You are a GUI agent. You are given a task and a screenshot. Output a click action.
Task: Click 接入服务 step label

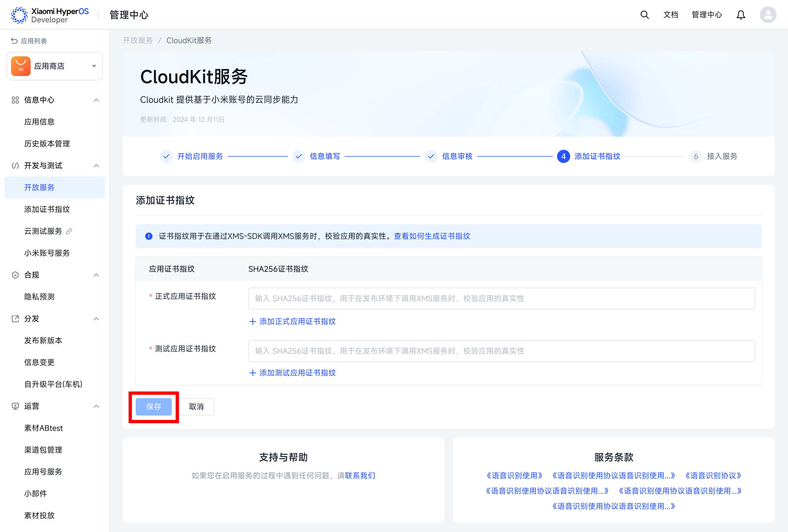tap(722, 156)
